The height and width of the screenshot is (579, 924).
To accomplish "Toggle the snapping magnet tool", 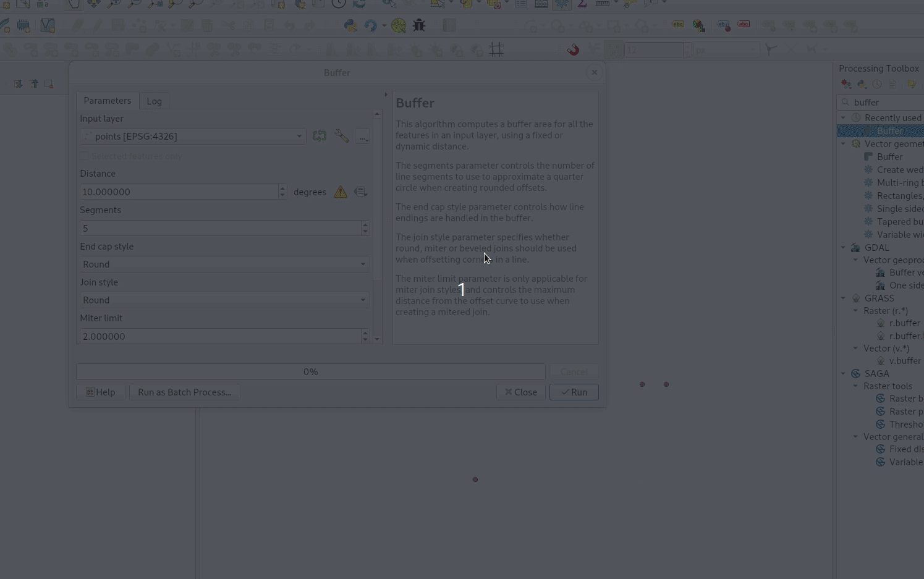I will pos(573,49).
